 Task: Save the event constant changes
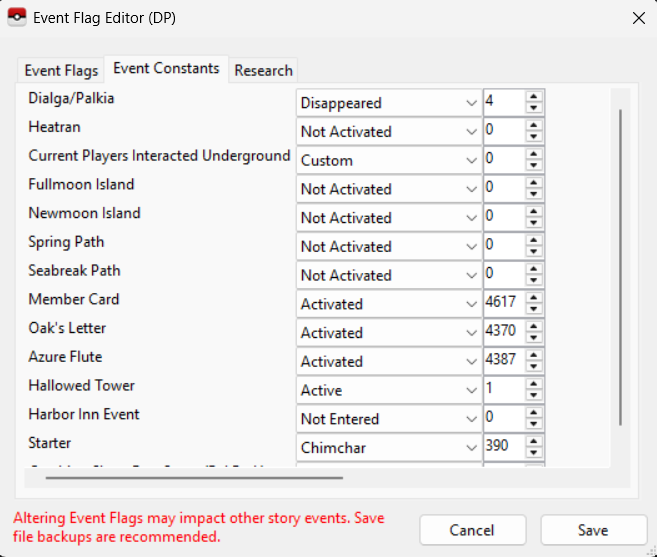(593, 531)
